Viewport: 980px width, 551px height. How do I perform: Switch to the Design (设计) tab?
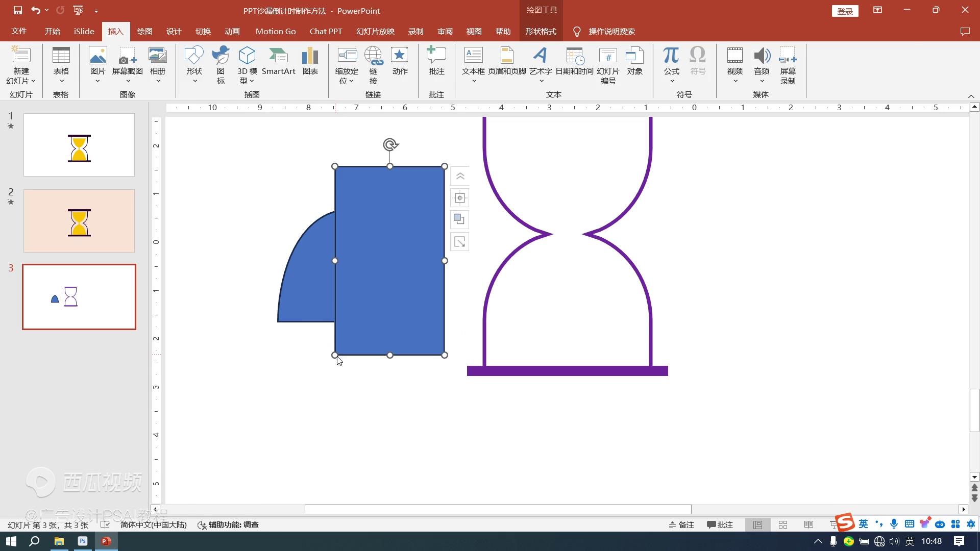click(x=174, y=31)
